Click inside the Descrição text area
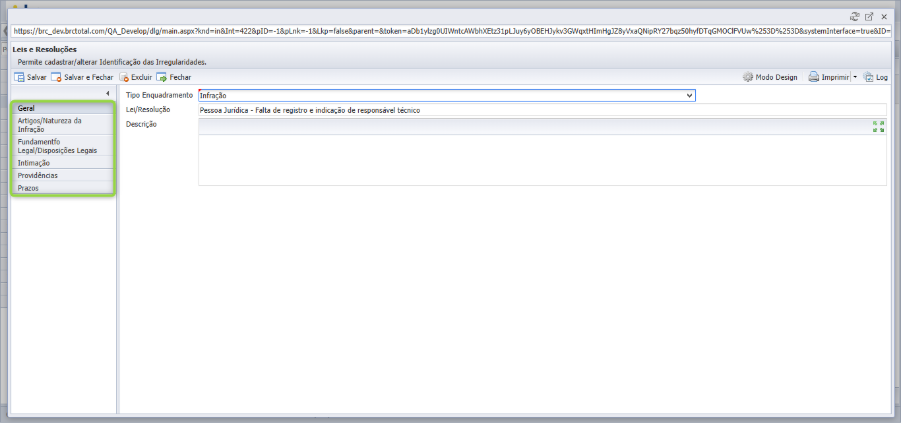Viewport: 901px width, 423px height. click(x=542, y=160)
